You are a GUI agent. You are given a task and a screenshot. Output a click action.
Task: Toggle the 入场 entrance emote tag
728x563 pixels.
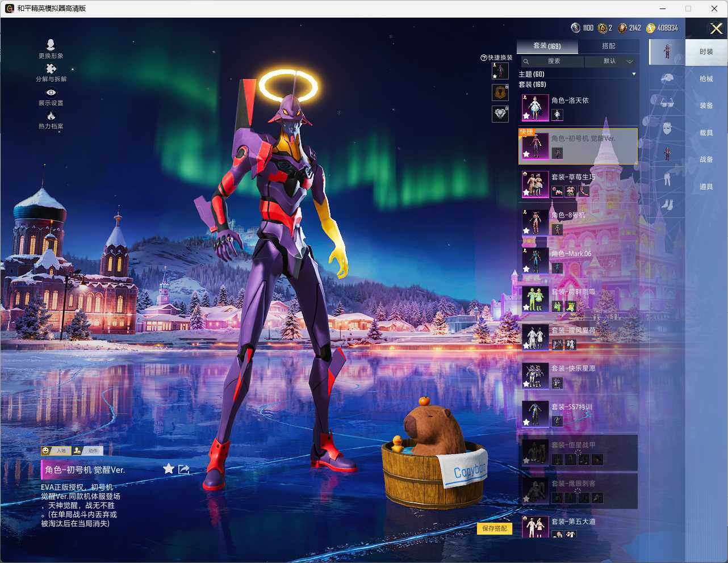[x=56, y=451]
